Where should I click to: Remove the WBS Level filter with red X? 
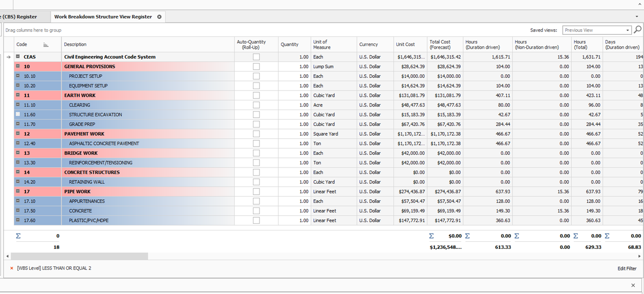coord(12,268)
